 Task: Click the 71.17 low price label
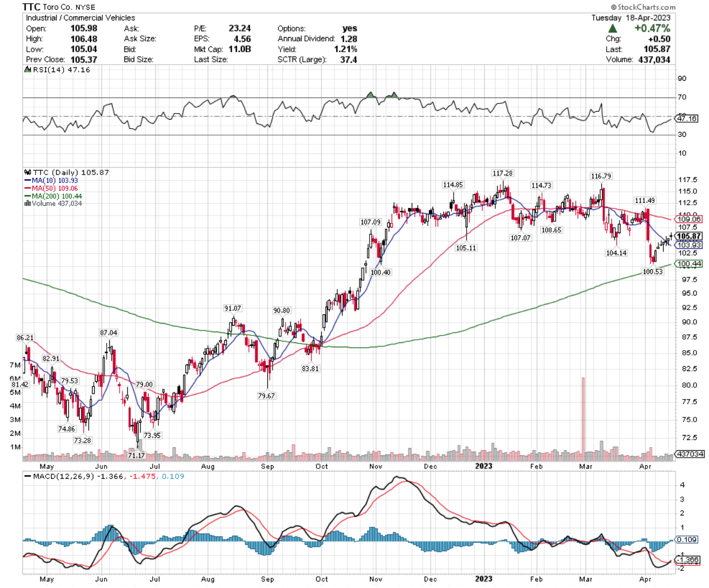[x=136, y=456]
